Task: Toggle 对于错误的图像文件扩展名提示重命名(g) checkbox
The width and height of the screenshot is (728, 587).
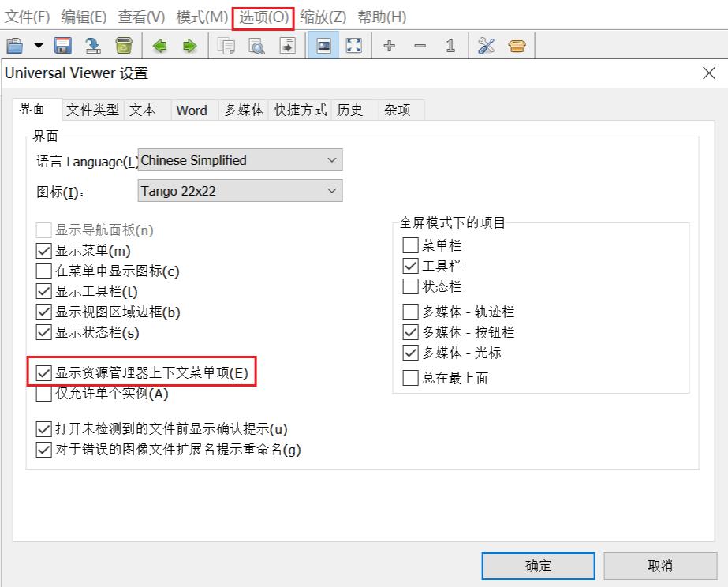Action: [x=43, y=450]
